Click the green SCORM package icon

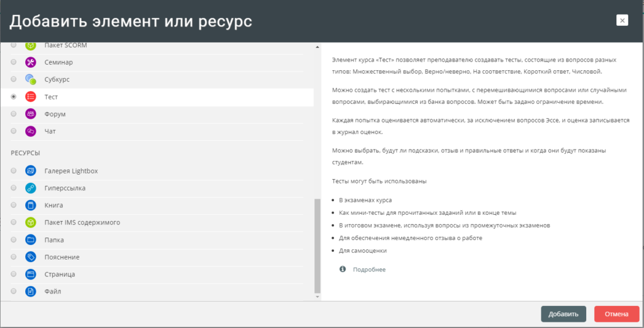[x=31, y=45]
